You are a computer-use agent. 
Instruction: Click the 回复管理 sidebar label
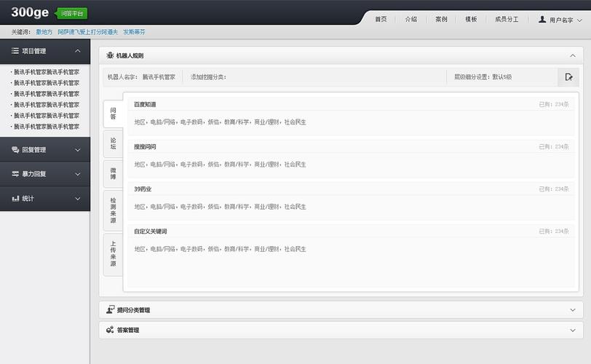[x=34, y=150]
